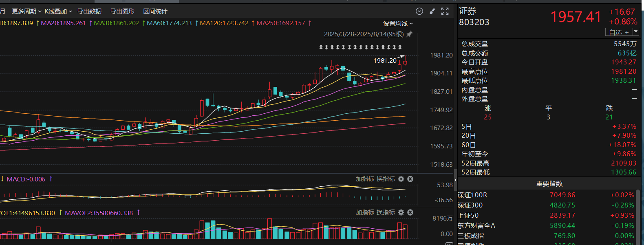Click 年初至今 change +9.86%
The image size is (644, 245).
[x=624, y=154]
